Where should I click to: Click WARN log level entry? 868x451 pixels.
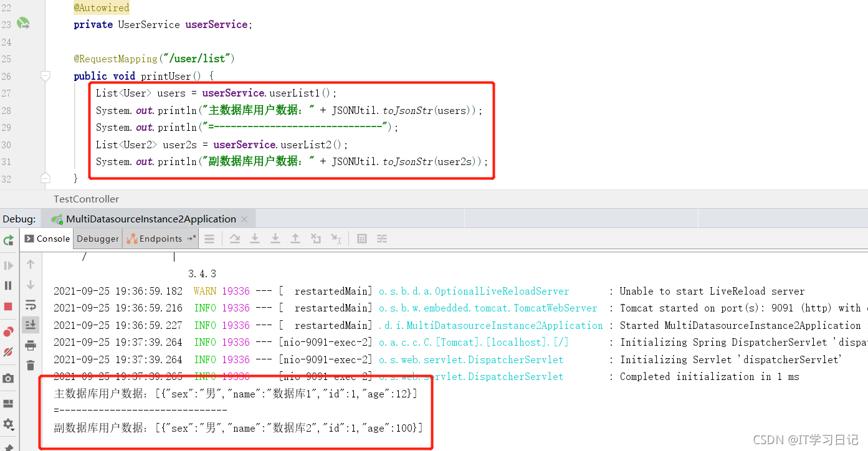pos(205,291)
